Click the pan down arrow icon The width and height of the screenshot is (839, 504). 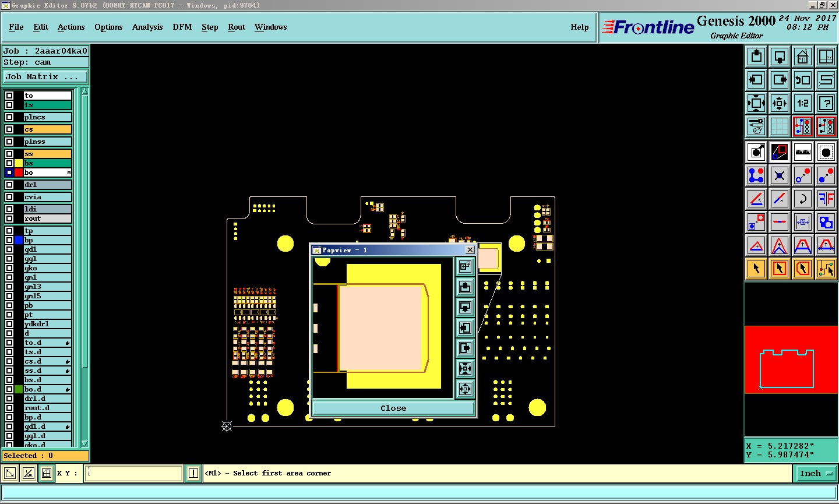point(780,57)
